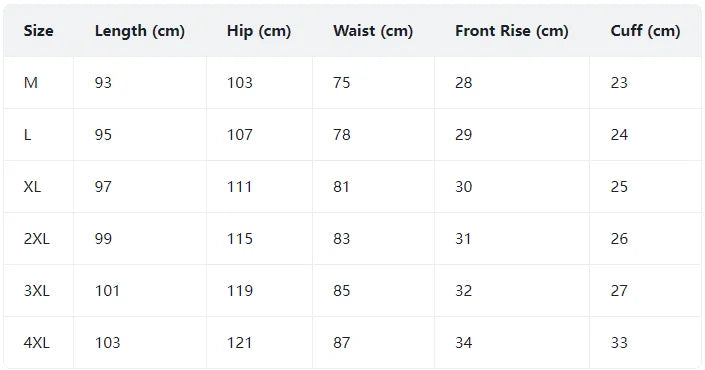Click length value 101 for 3XL

click(x=107, y=291)
